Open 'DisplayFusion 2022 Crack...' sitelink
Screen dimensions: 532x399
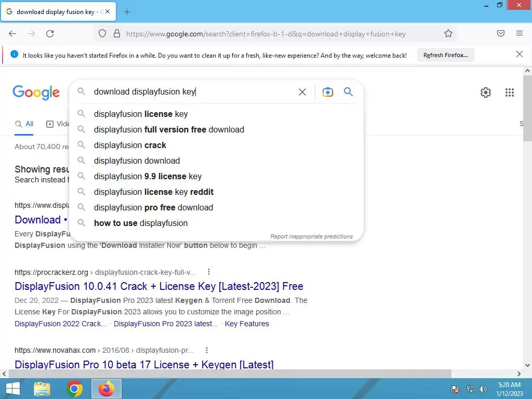click(60, 324)
